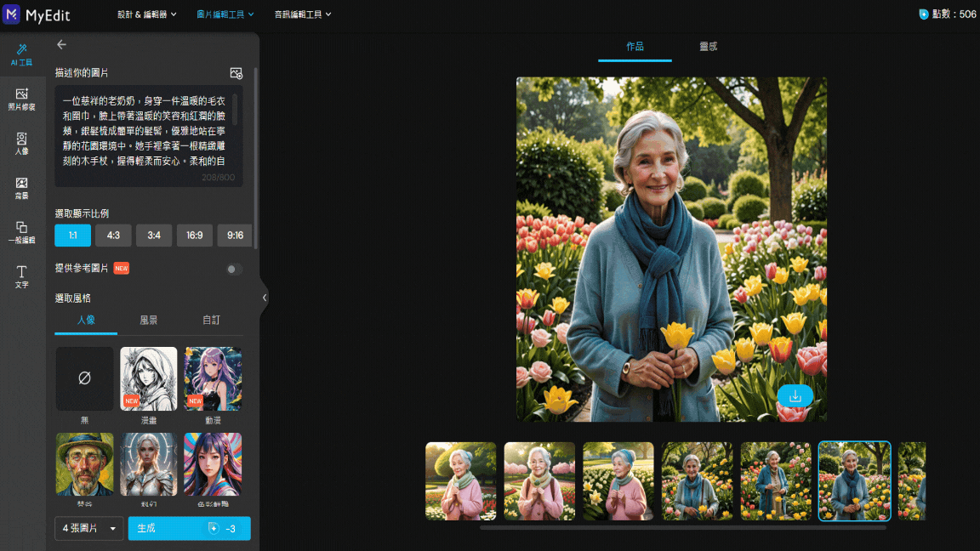Click the 生成 generate button

pos(190,529)
